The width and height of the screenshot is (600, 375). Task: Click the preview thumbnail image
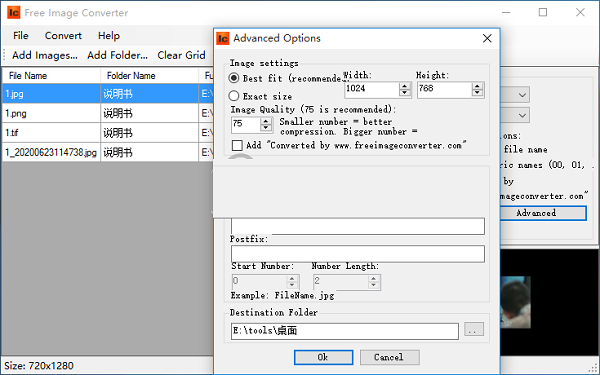point(515,302)
